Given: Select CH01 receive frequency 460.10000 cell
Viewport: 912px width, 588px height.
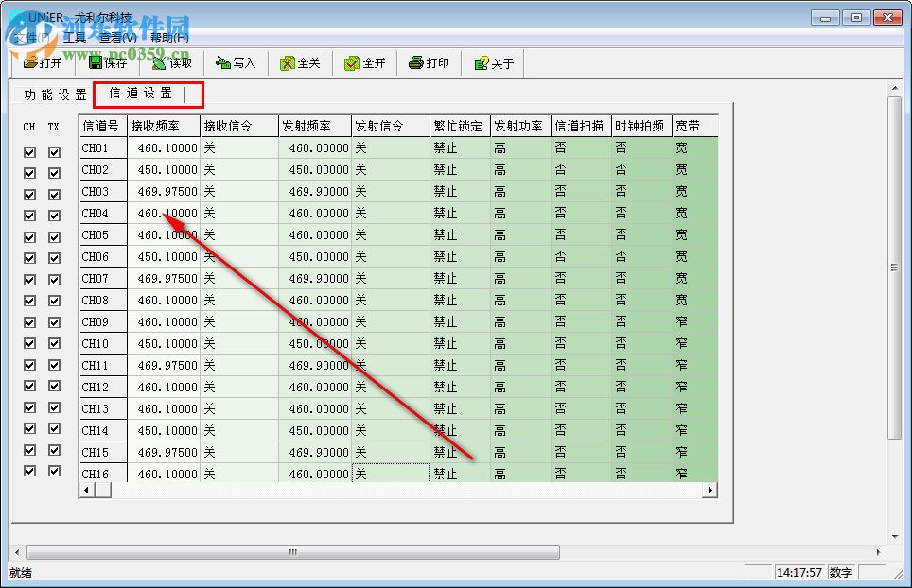Looking at the screenshot, I should (164, 148).
